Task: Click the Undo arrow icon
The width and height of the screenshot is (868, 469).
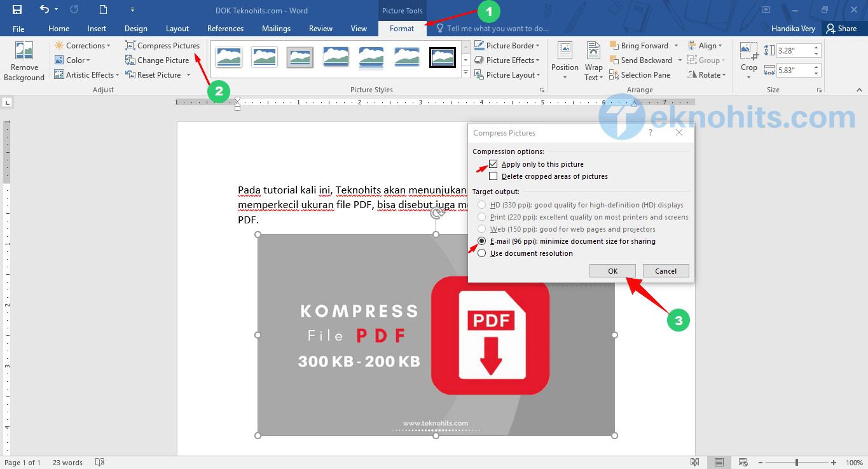Action: coord(44,10)
